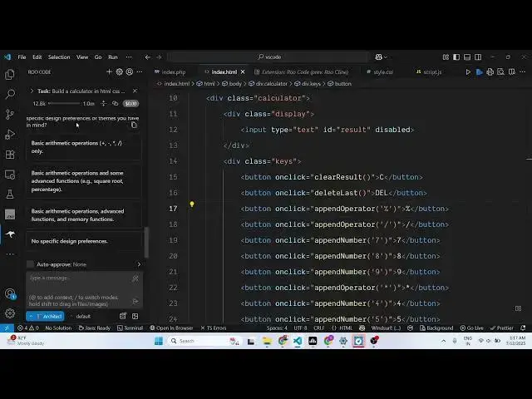The height and width of the screenshot is (399, 532).
Task: Click the lightbulb code action on line 17
Action: point(192,204)
